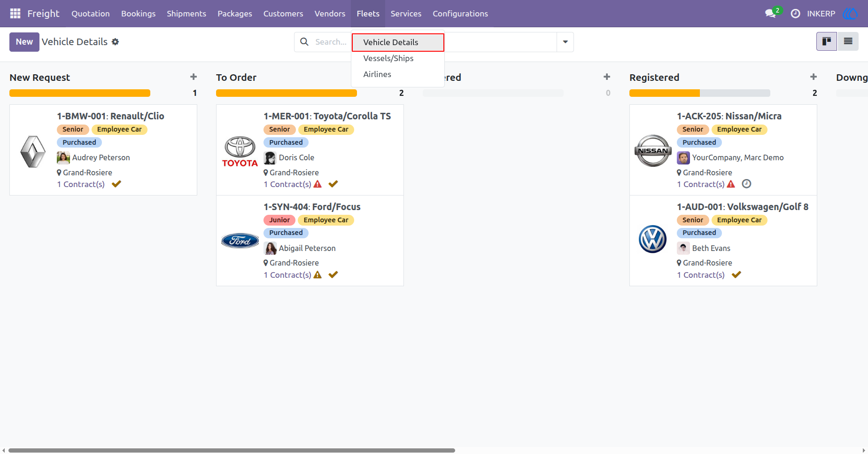Click the Renault logo thumbnail

(x=33, y=151)
